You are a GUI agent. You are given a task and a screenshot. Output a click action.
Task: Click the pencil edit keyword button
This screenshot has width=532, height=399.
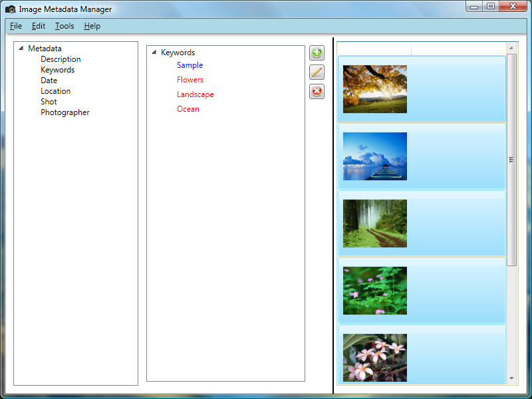pyautogui.click(x=317, y=72)
